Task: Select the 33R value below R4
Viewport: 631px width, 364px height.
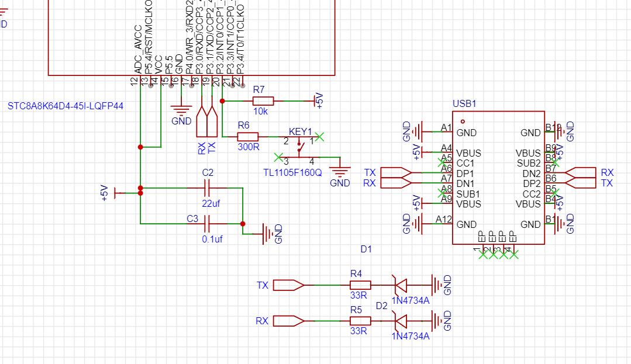Action: click(x=358, y=296)
